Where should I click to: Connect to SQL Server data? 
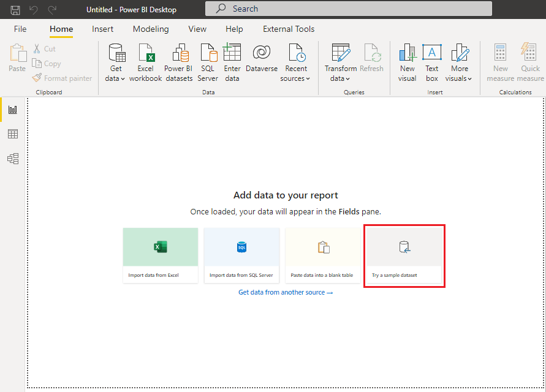click(x=208, y=62)
